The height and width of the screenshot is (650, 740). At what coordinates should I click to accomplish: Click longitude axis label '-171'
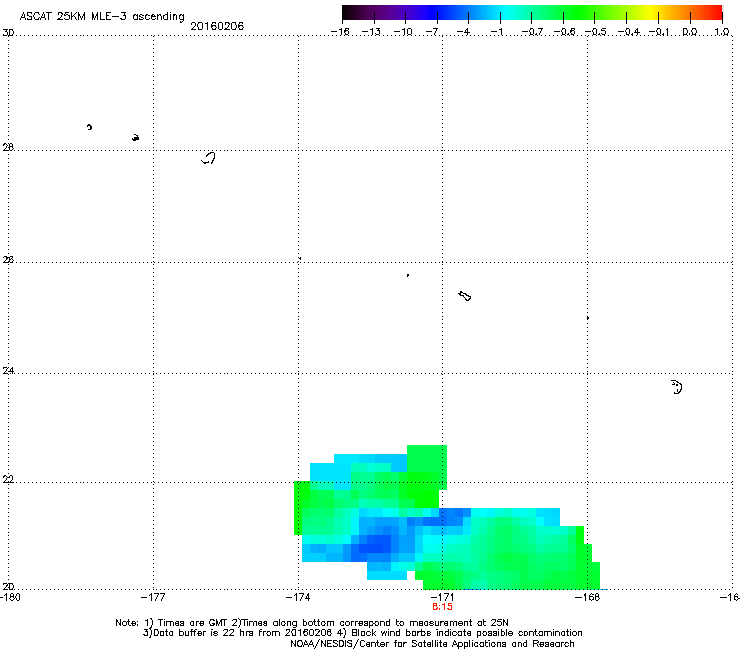tap(442, 598)
